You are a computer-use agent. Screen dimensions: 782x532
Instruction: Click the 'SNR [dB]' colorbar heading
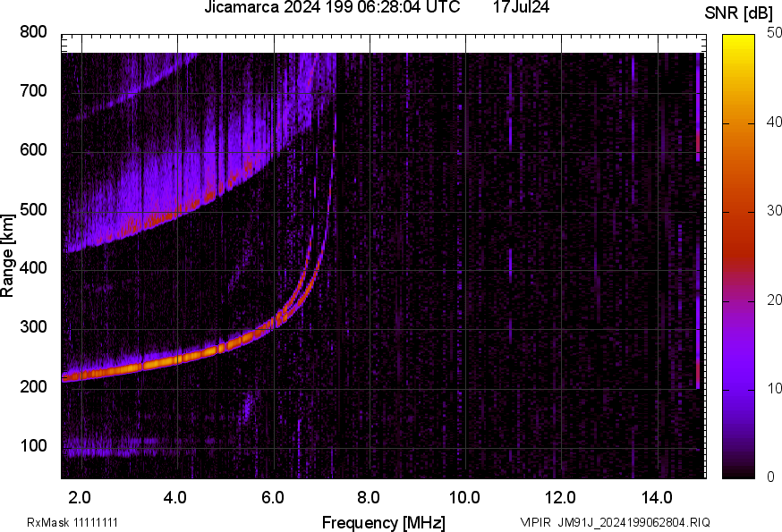click(739, 13)
